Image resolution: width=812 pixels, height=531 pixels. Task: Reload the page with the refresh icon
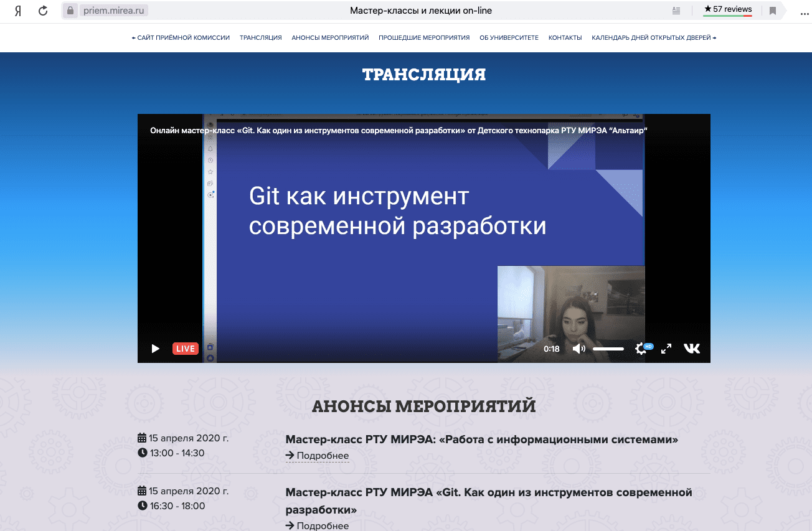pos(43,11)
